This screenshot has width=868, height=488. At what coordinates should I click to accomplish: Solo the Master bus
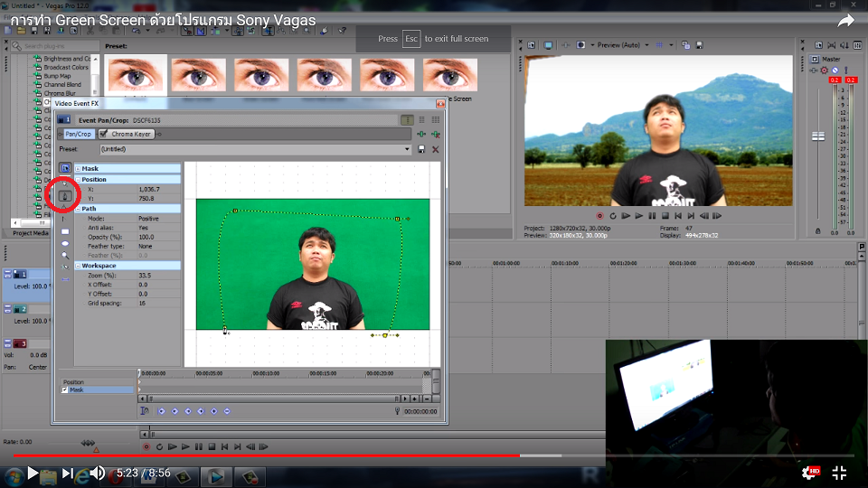coord(846,70)
